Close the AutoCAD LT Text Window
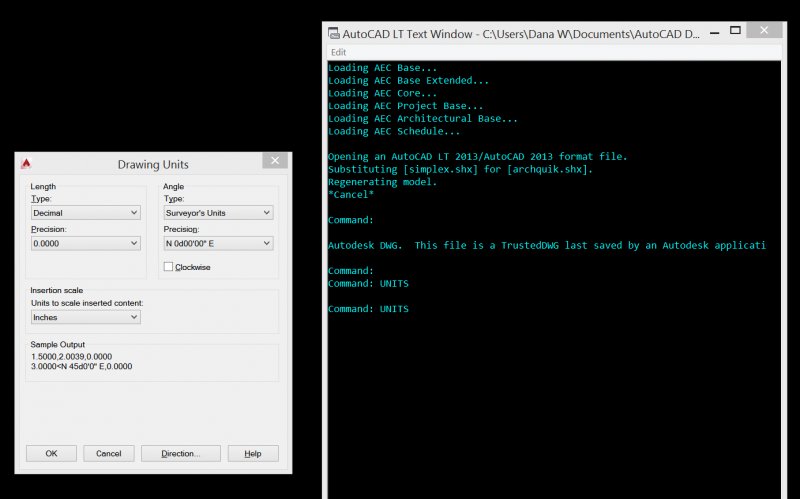 [x=764, y=30]
